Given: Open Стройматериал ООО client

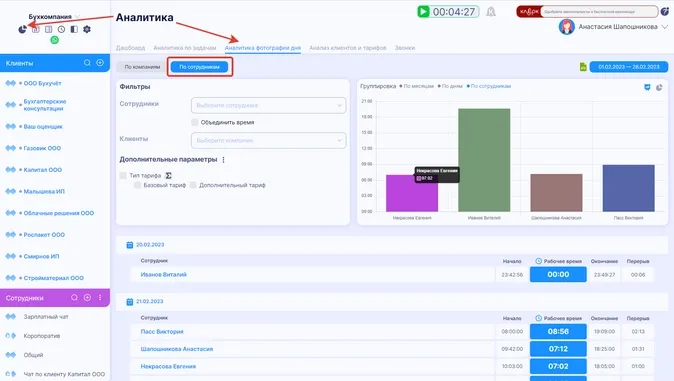Looking at the screenshot, I should tap(53, 278).
